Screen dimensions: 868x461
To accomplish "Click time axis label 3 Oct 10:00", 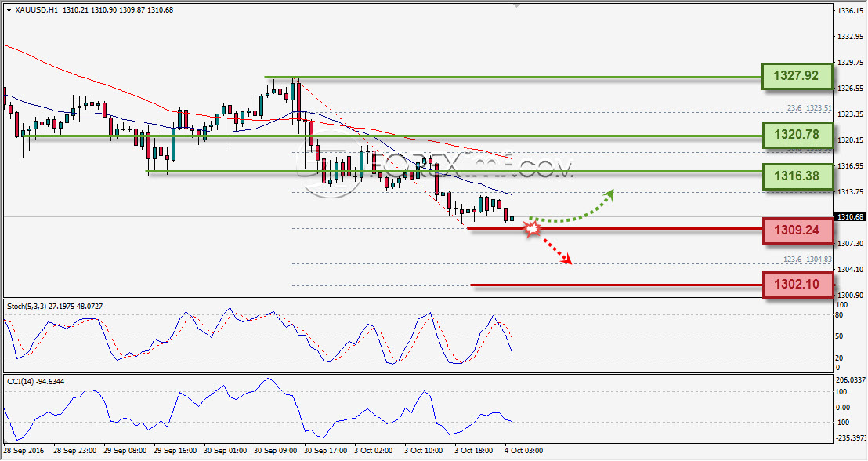I will click(x=424, y=451).
